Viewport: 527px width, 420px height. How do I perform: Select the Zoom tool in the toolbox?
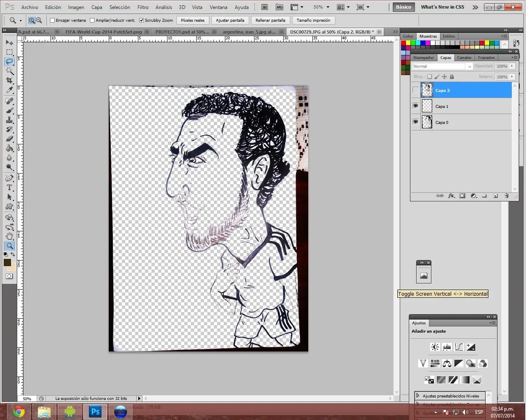tap(9, 246)
